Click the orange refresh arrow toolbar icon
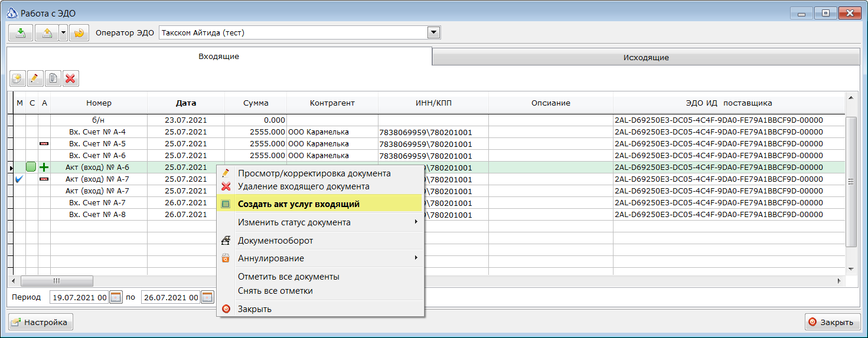868x338 pixels. 79,33
